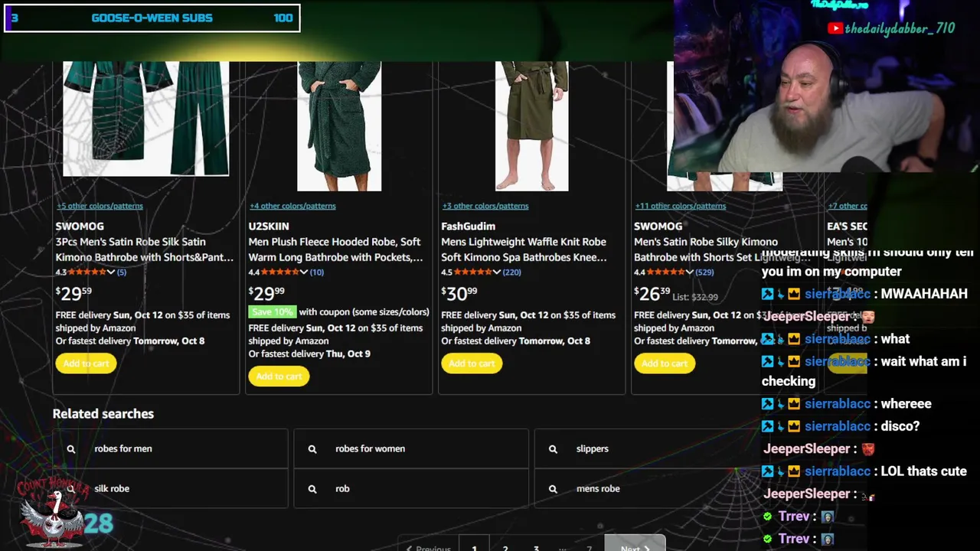Open '+5 other colors/patterns' link
Image resolution: width=980 pixels, height=551 pixels.
(100, 206)
